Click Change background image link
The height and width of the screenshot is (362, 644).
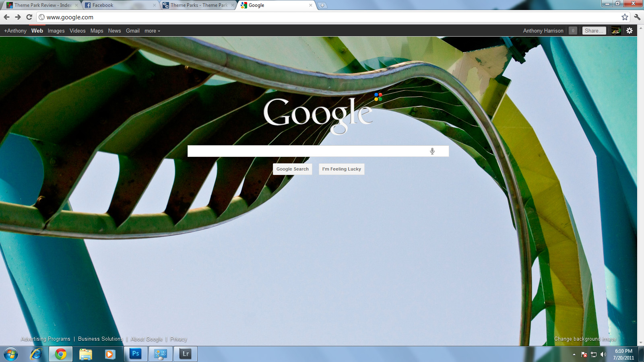point(585,339)
